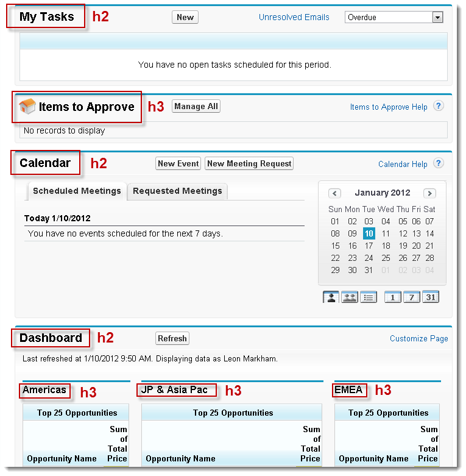
Task: Click the Manage All button
Action: tap(196, 106)
